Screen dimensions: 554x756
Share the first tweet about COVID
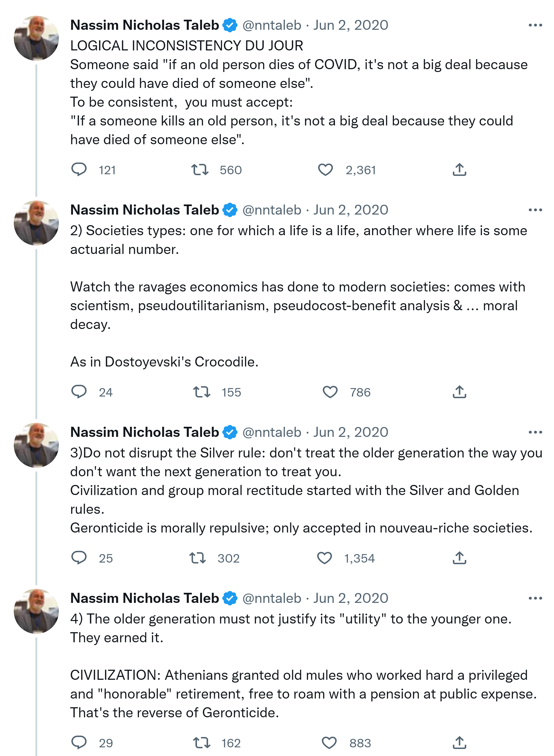[x=459, y=170]
